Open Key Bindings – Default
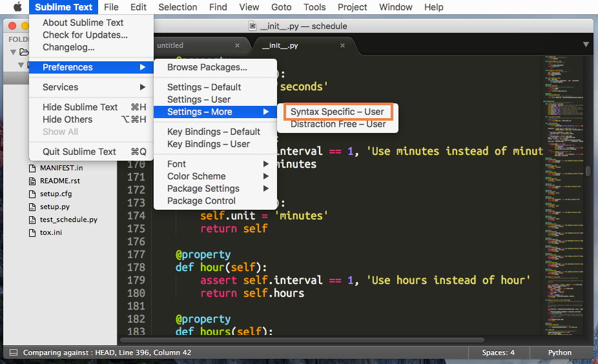The width and height of the screenshot is (598, 364). [x=215, y=132]
